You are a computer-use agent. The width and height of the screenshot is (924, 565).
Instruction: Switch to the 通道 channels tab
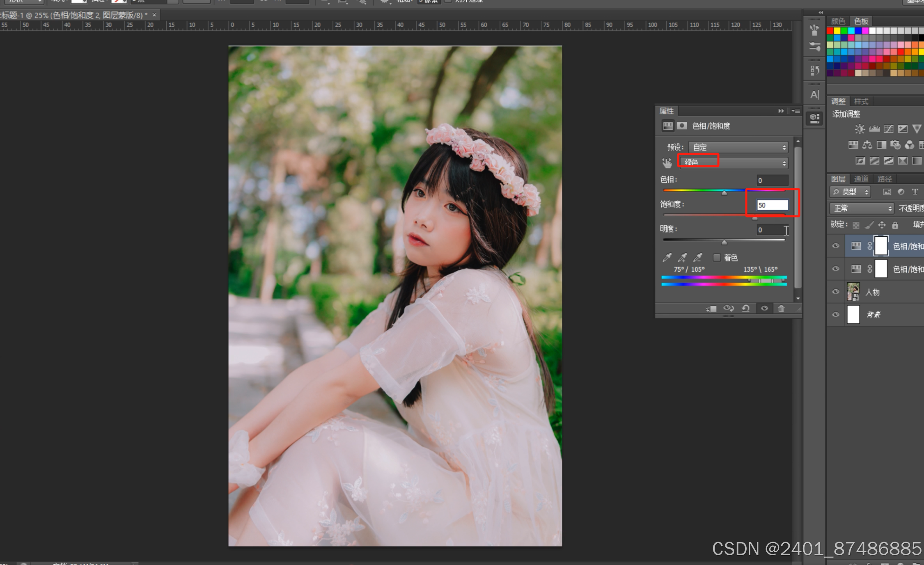[861, 179]
